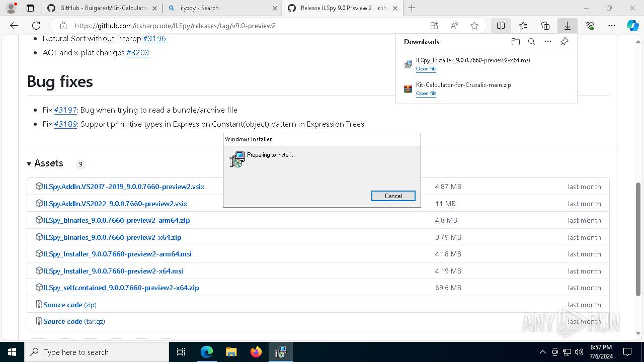The image size is (644, 362).
Task: Select the 69.6 MB size text
Action: coord(448,288)
